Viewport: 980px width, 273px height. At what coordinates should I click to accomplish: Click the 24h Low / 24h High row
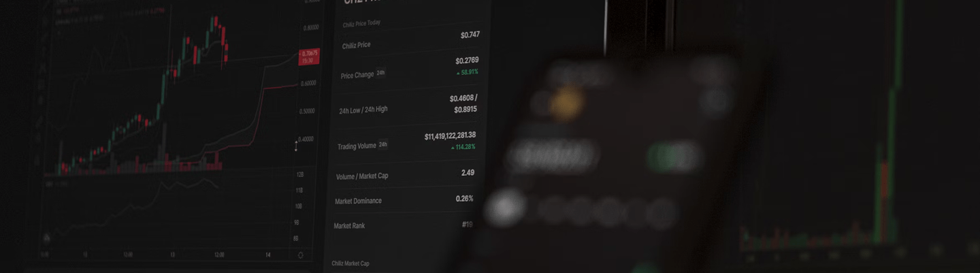click(x=407, y=105)
